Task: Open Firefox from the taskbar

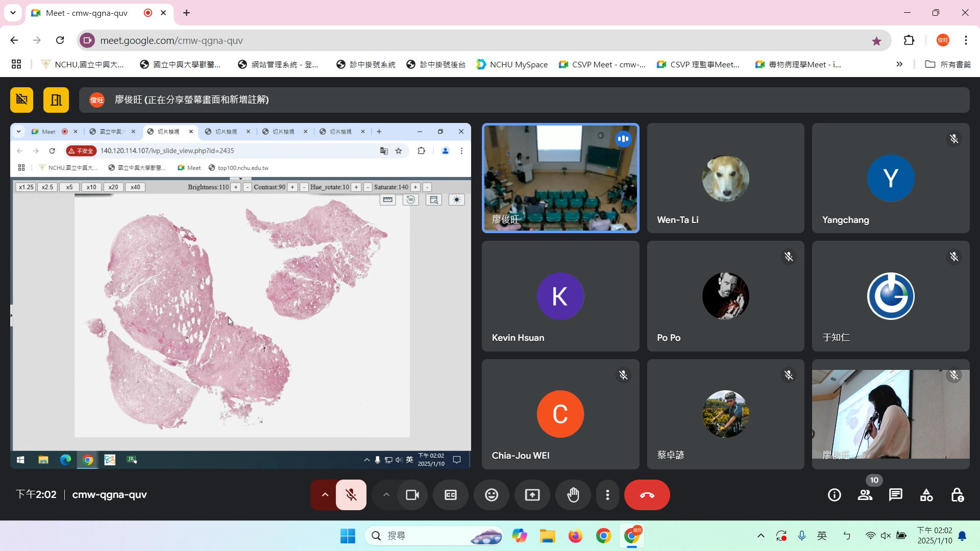Action: [575, 536]
